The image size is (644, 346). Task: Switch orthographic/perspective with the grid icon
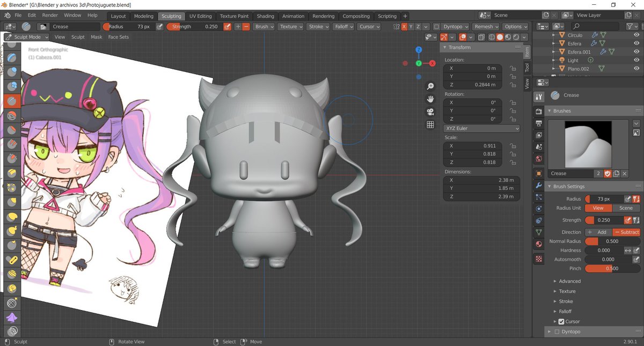click(x=430, y=125)
